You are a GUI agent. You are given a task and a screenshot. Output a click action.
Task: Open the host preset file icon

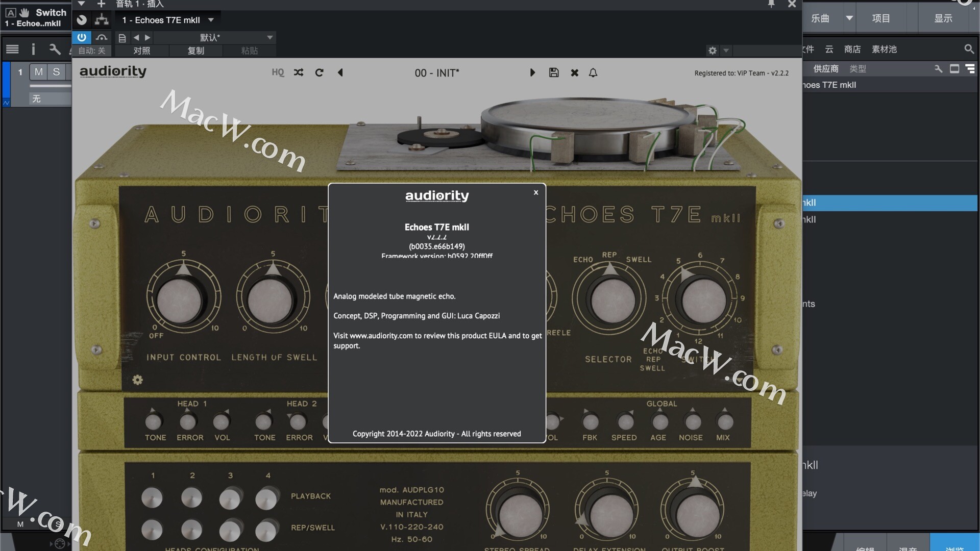pyautogui.click(x=122, y=38)
